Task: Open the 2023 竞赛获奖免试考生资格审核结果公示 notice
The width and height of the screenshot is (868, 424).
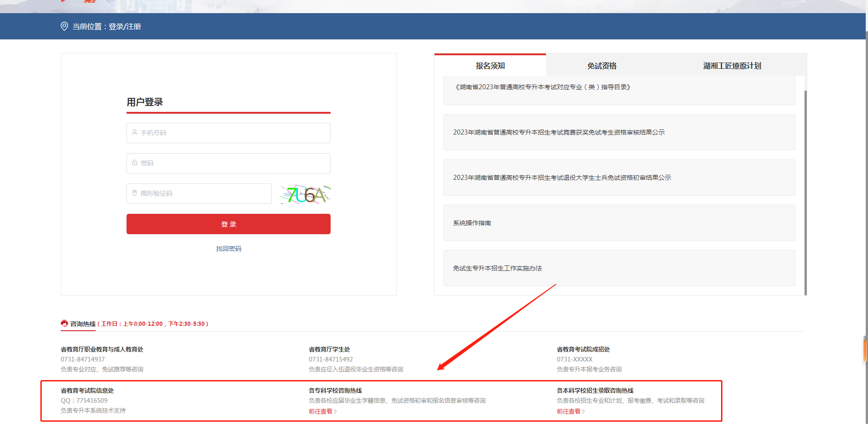Action: (x=559, y=132)
